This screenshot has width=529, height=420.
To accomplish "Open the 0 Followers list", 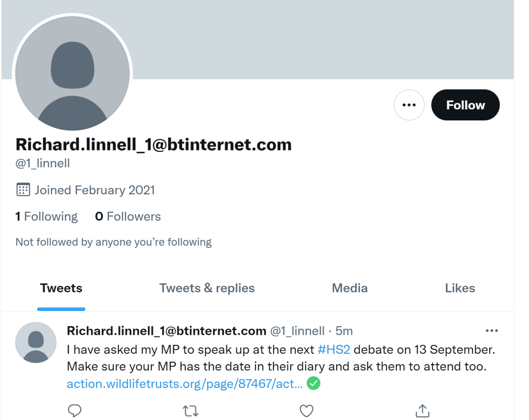I will [128, 216].
